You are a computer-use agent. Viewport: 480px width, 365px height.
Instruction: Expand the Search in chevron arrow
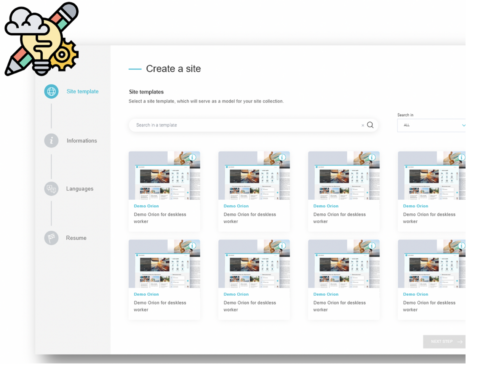463,125
